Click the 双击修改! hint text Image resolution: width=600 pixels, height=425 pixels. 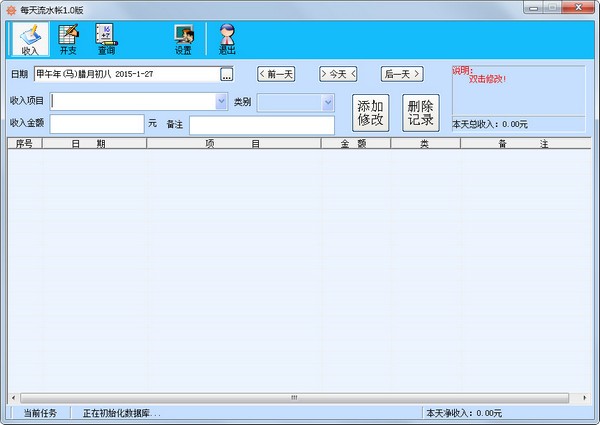click(x=488, y=79)
